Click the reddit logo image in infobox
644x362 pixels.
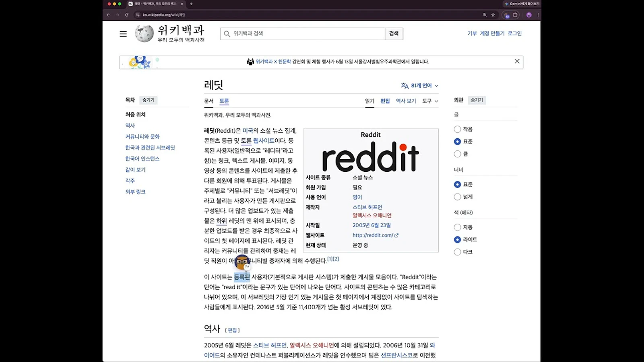[x=370, y=156]
